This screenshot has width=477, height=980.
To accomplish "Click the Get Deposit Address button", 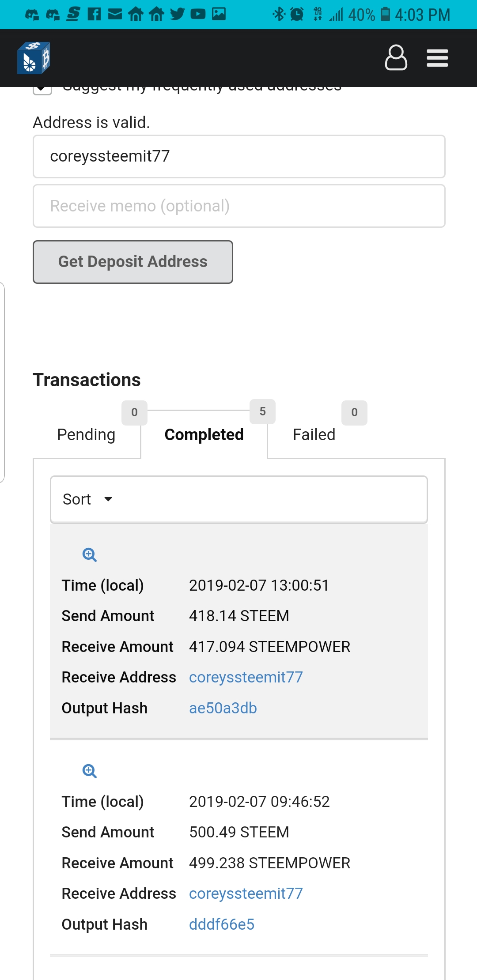I will tap(133, 262).
